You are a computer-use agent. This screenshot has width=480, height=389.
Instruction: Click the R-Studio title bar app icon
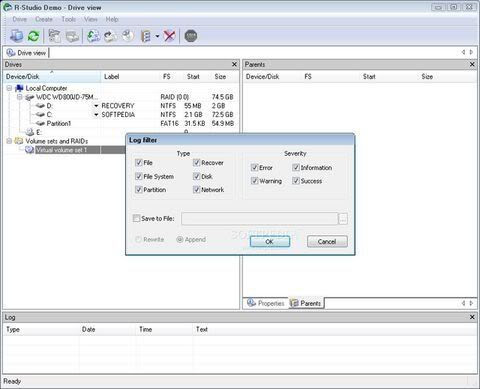pos(7,7)
